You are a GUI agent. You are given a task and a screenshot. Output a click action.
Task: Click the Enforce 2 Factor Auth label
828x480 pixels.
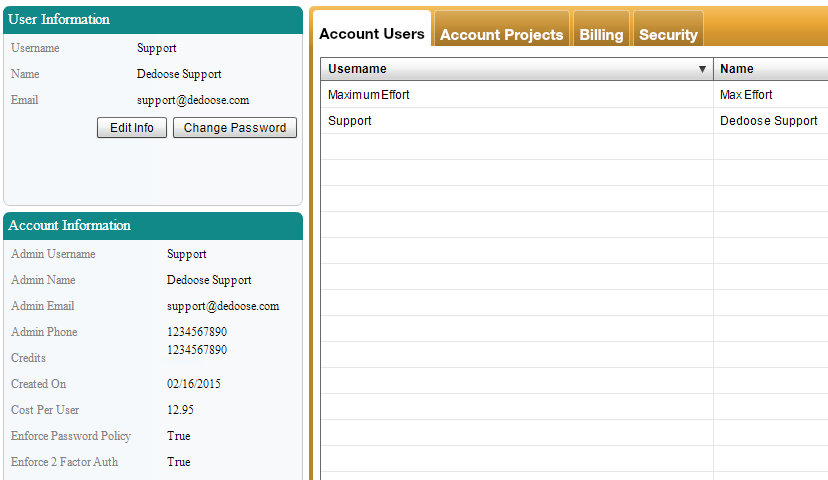click(64, 462)
